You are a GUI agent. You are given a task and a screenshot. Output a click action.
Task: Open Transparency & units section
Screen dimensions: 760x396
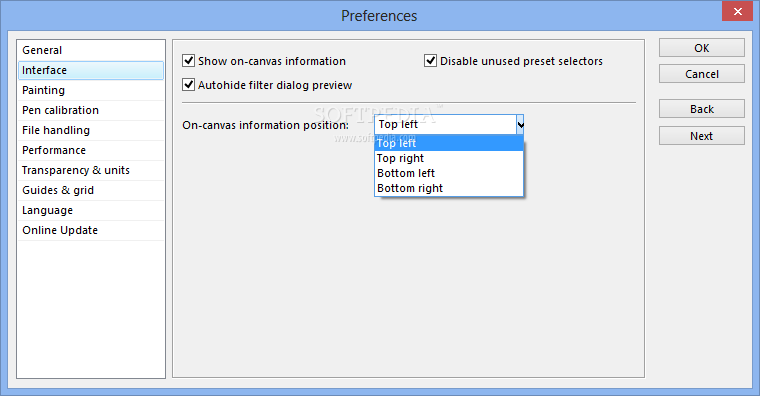click(91, 171)
